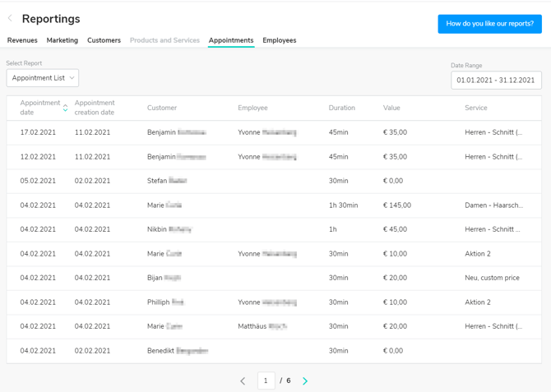Click the 'Neu, custom price' service entry
Image resolution: width=551 pixels, height=392 pixels.
point(492,278)
